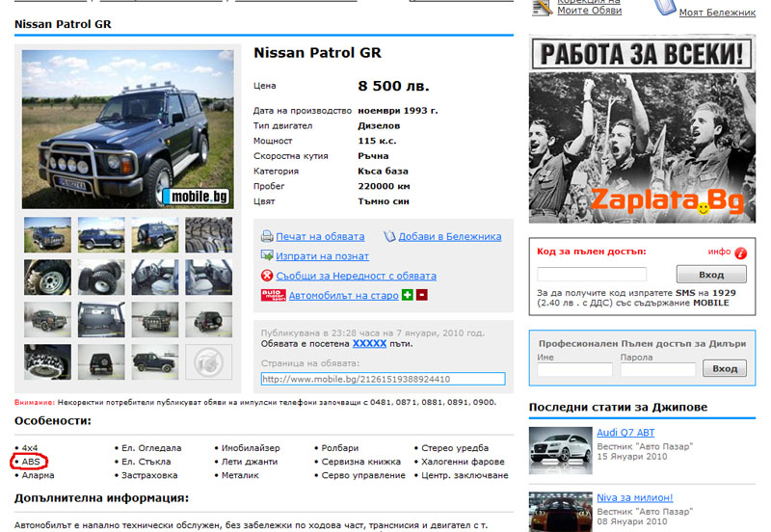This screenshot has width=771, height=532.
Task: Click the Серво управление feature text
Action: (363, 475)
